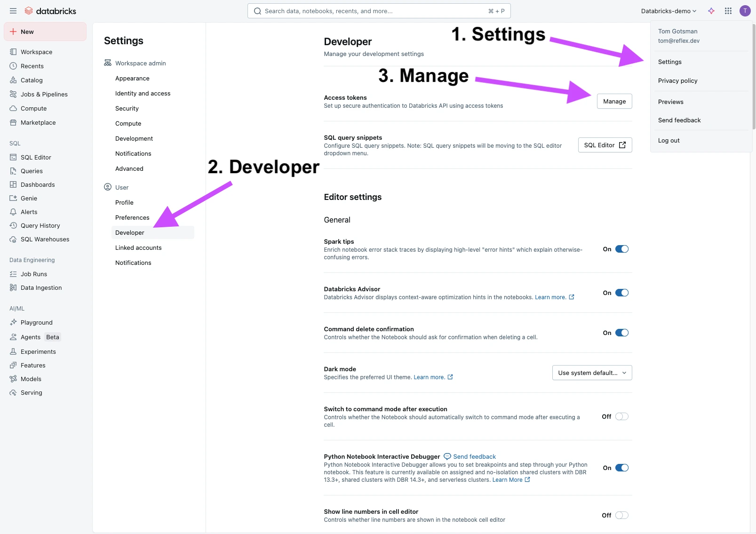Enable Switch to command mode after execution
The image size is (756, 534).
pos(621,417)
